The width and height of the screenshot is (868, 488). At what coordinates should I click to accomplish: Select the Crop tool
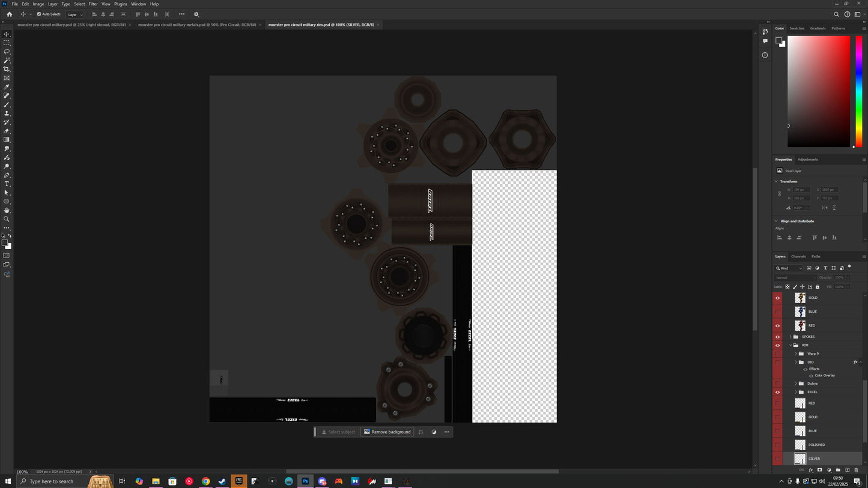7,69
